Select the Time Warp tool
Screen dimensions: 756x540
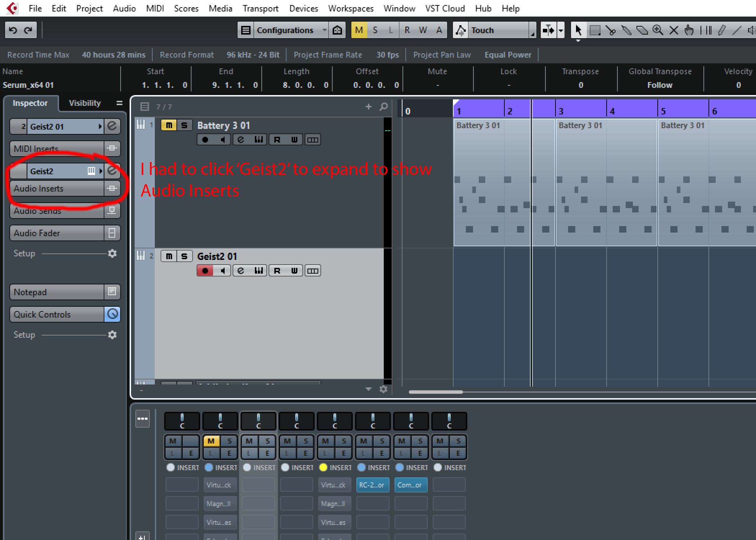[706, 30]
